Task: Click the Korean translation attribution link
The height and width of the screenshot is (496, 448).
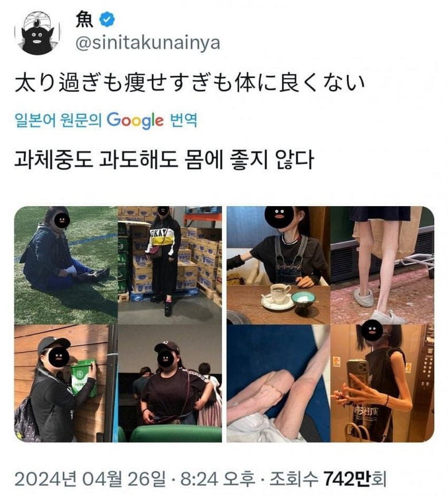Action: tap(106, 121)
